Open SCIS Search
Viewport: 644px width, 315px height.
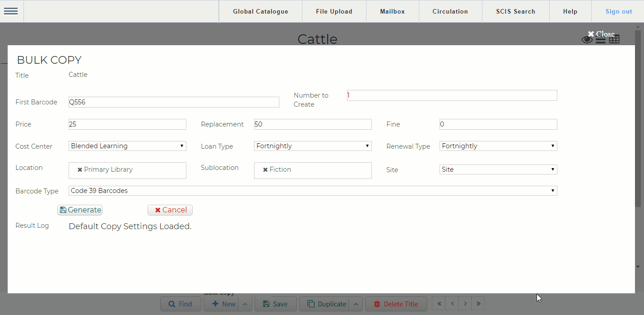[516, 11]
